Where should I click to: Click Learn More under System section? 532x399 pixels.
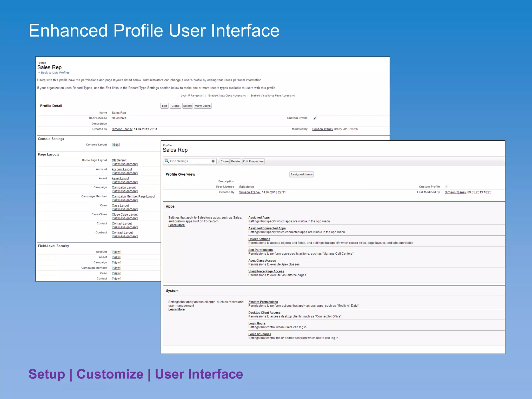click(176, 309)
